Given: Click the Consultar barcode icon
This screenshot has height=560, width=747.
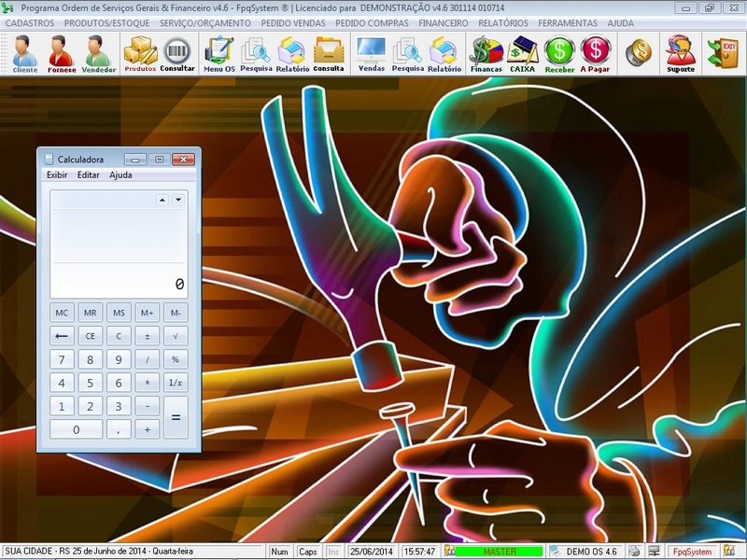Looking at the screenshot, I should tap(177, 54).
